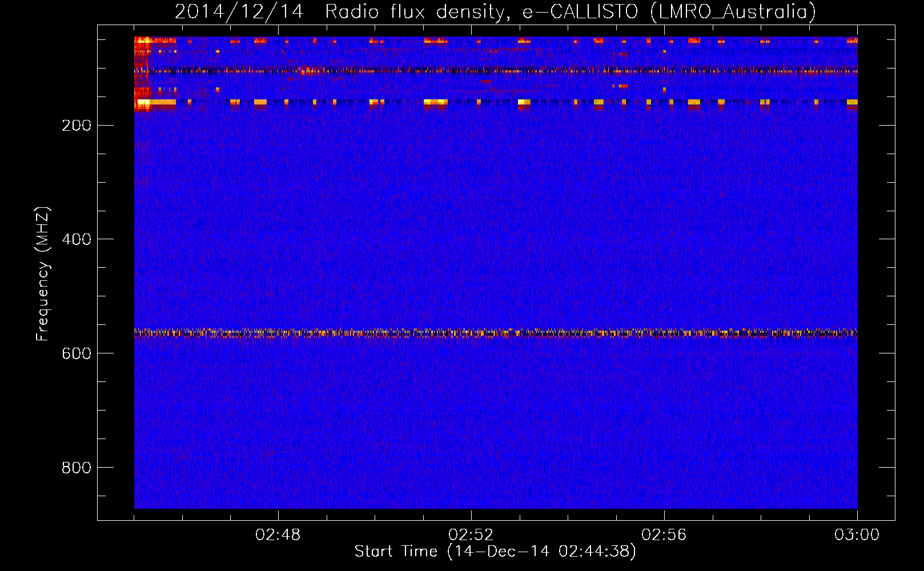
Task: Click the horizontal interference band just above 600 MHz
Action: point(496,332)
